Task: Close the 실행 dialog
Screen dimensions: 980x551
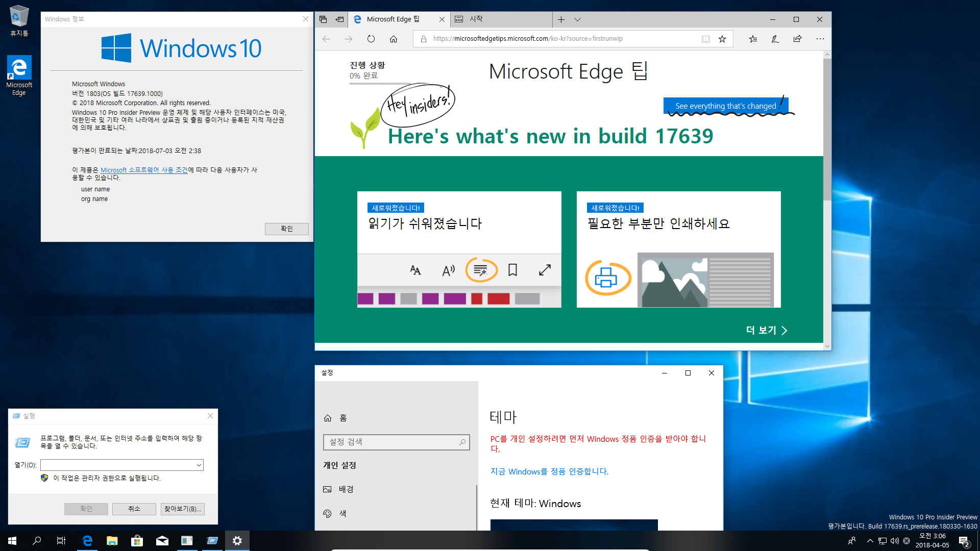Action: click(210, 416)
